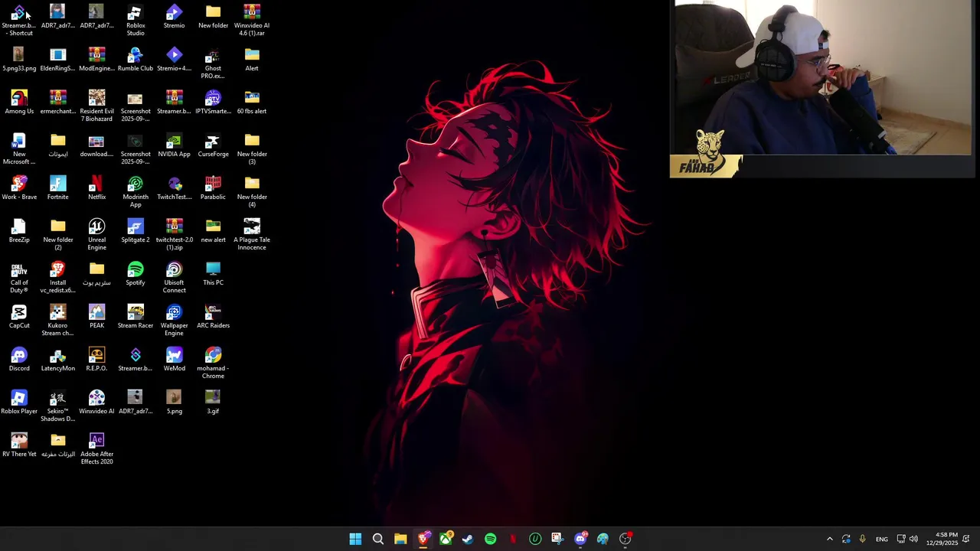Select the ModEngine archive icon
Viewport: 980px width, 551px height.
(96, 60)
